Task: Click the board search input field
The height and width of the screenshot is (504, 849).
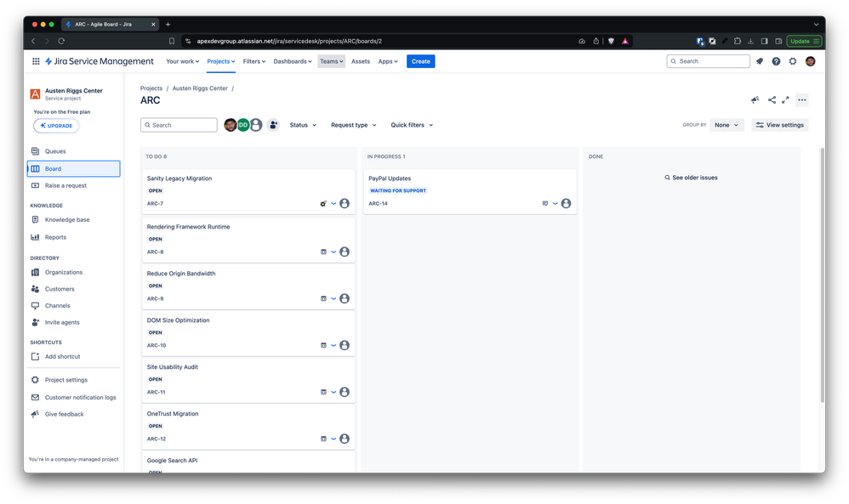Action: [179, 125]
